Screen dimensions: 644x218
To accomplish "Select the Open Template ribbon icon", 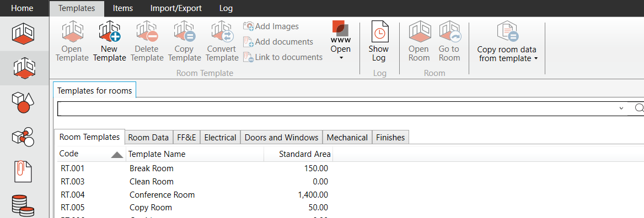I will coord(72,32).
